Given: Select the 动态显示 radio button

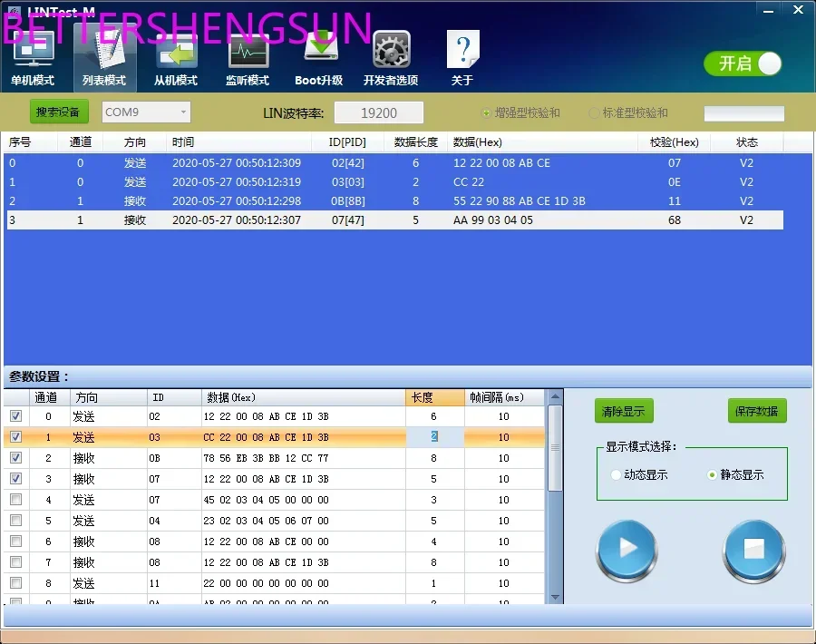Looking at the screenshot, I should pos(617,474).
